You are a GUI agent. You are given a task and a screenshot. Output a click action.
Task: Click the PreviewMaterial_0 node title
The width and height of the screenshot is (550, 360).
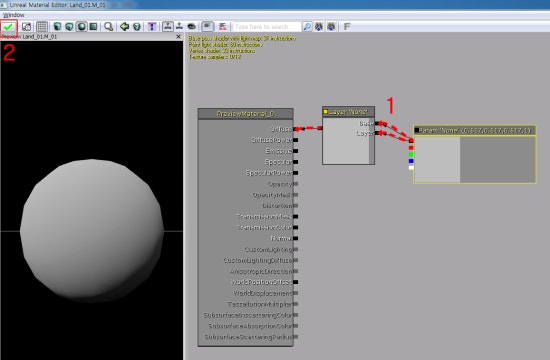click(246, 114)
